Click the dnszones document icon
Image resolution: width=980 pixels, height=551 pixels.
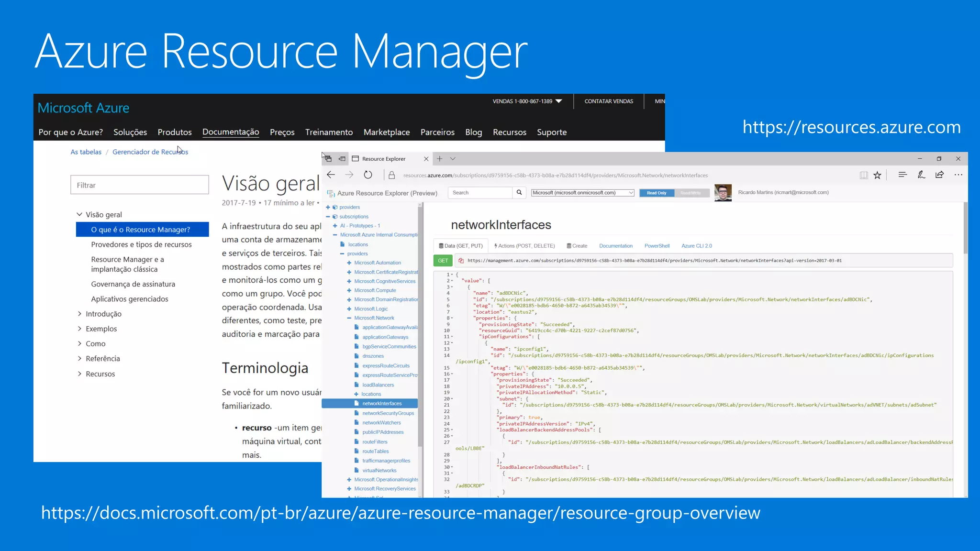356,356
